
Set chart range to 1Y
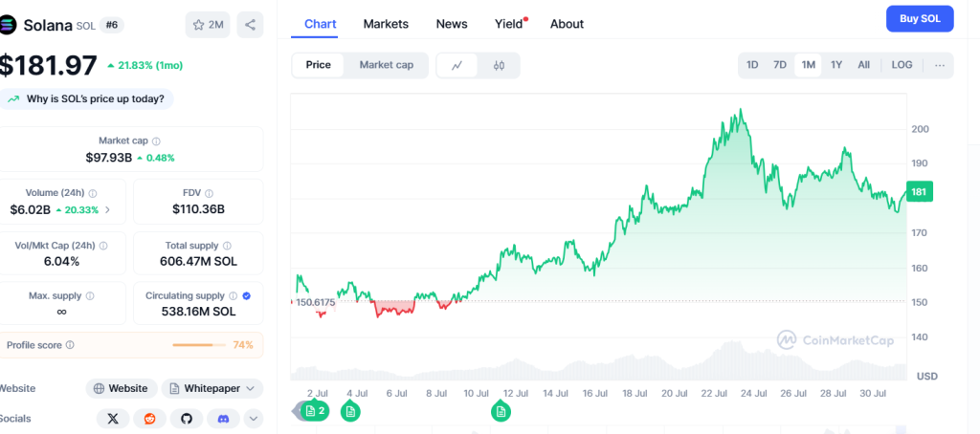click(836, 65)
